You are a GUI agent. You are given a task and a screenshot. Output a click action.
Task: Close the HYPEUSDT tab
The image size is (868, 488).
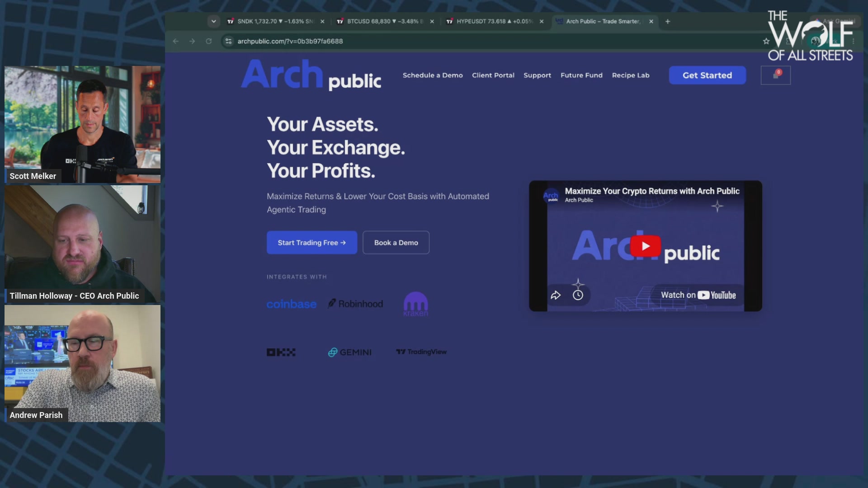pos(542,21)
